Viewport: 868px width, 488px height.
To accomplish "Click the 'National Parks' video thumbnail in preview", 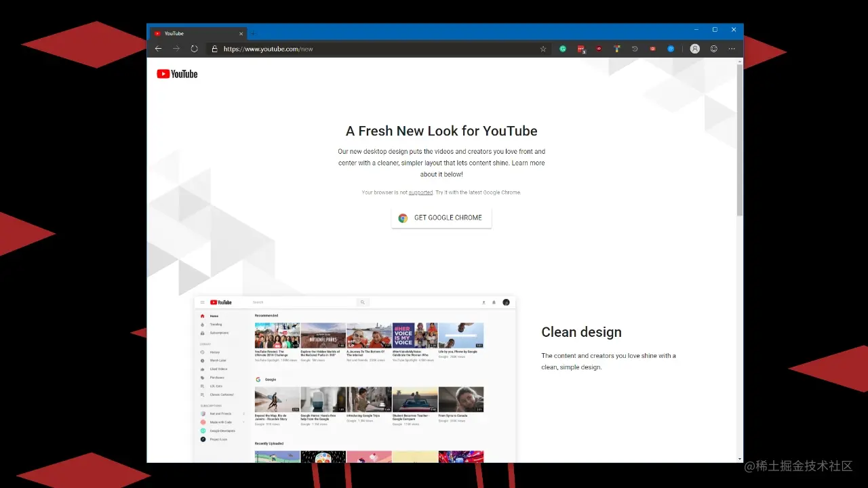I will (x=323, y=335).
